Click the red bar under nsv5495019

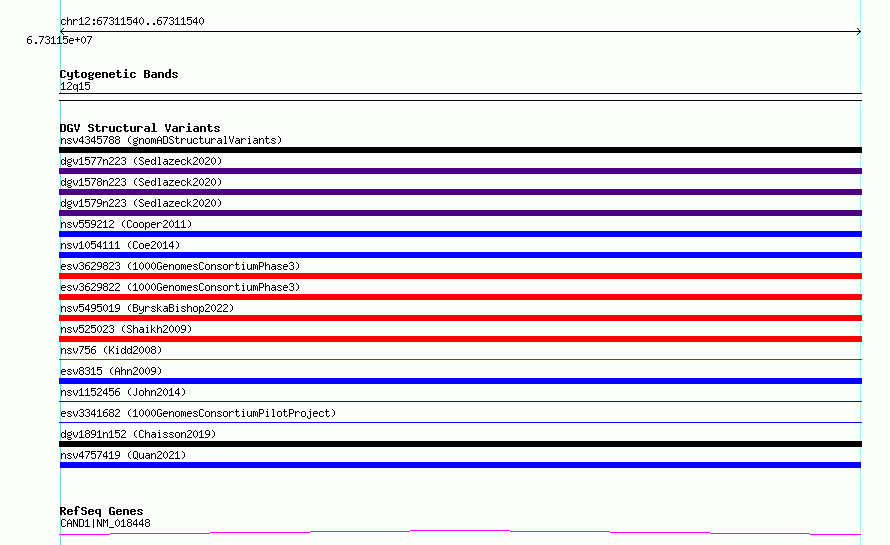(460, 318)
